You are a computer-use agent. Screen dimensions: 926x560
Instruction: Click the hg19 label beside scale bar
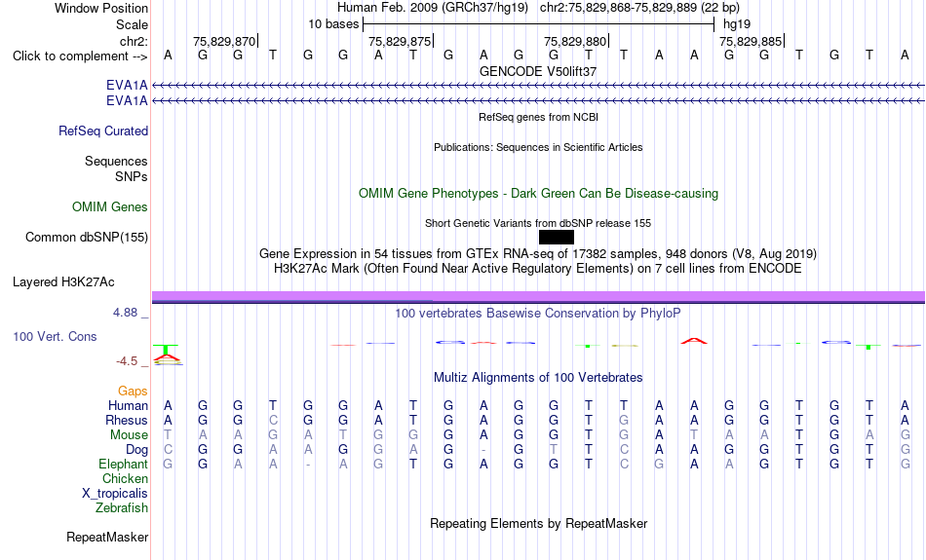(x=737, y=24)
